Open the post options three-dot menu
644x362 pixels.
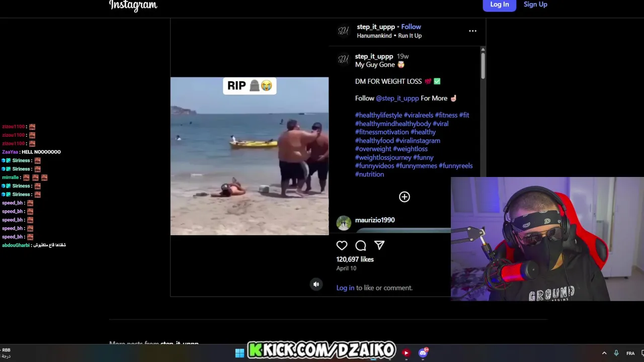point(472,31)
